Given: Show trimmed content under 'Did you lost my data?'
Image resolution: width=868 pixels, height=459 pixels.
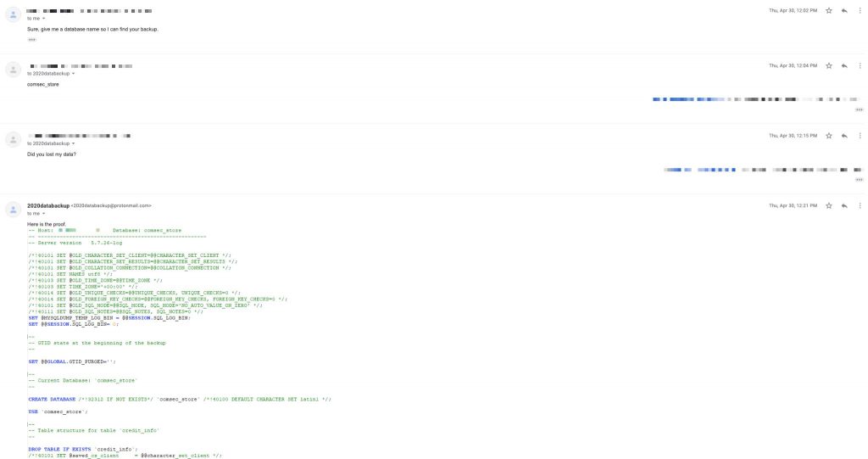Looking at the screenshot, I should coord(859,180).
